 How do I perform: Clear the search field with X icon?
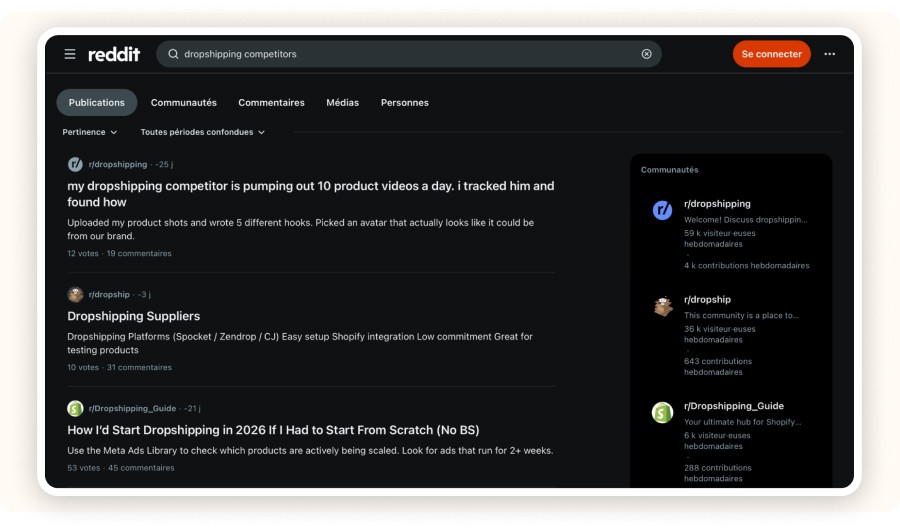click(x=646, y=54)
